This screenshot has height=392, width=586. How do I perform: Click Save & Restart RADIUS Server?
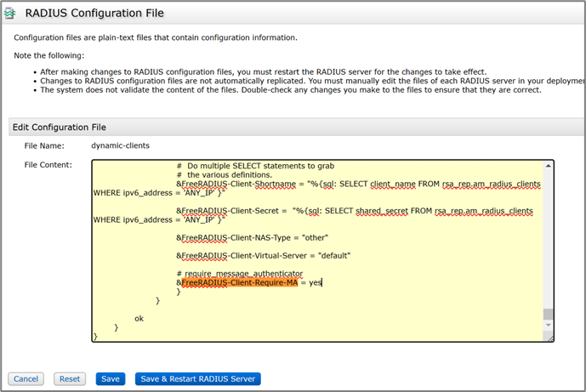click(x=197, y=378)
